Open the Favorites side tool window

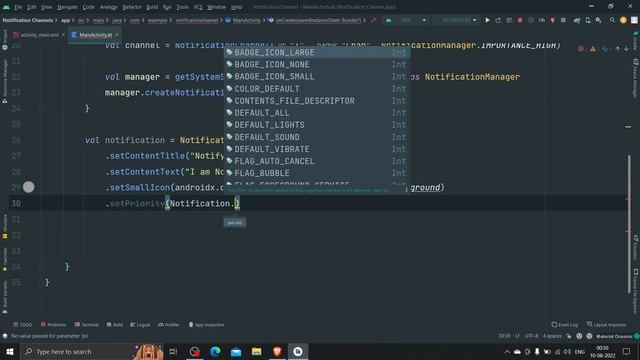4,259
